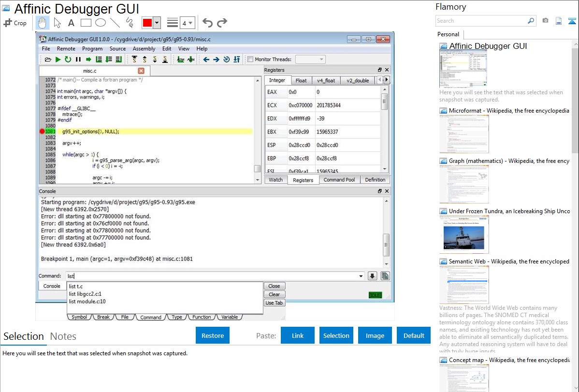Image resolution: width=579 pixels, height=392 pixels.
Task: Click the copy pages icon beside command box
Action: pyautogui.click(x=385, y=276)
